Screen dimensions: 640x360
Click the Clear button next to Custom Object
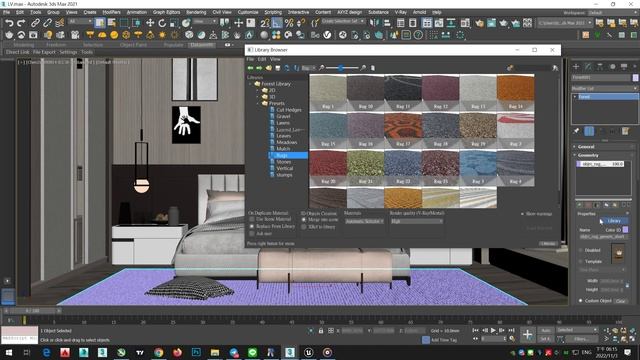pyautogui.click(x=620, y=301)
